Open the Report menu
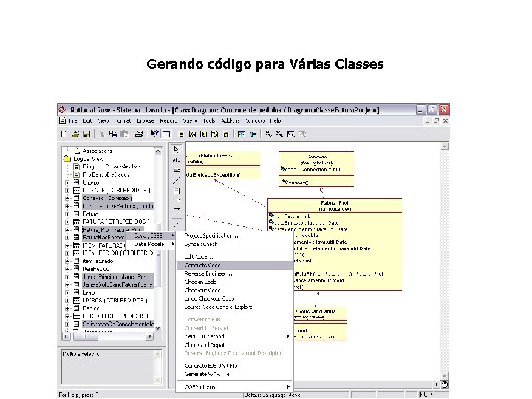 coord(168,120)
